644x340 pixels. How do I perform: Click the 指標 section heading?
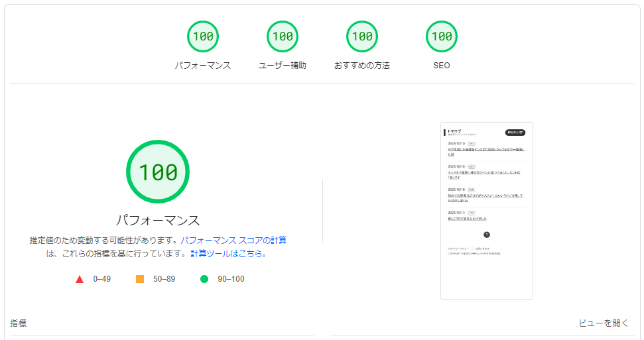18,323
